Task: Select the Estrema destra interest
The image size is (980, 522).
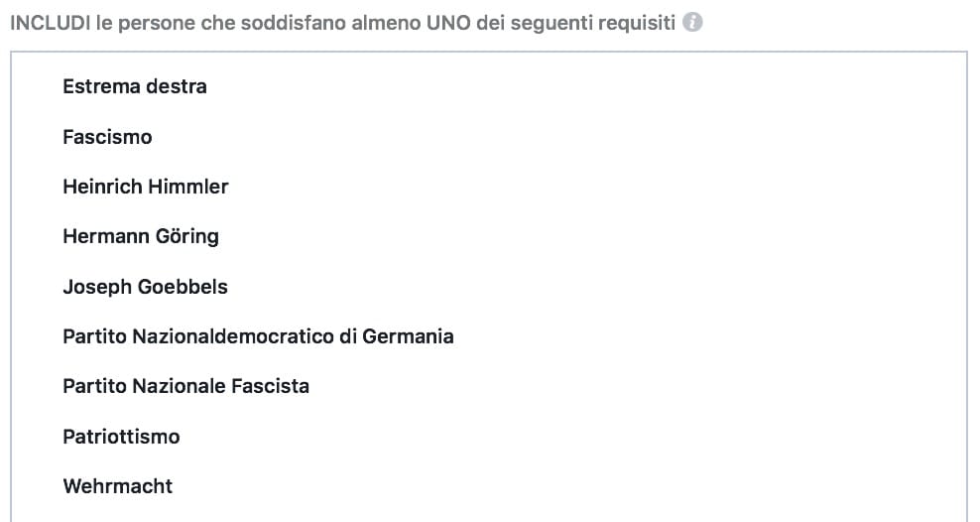Action: [135, 86]
